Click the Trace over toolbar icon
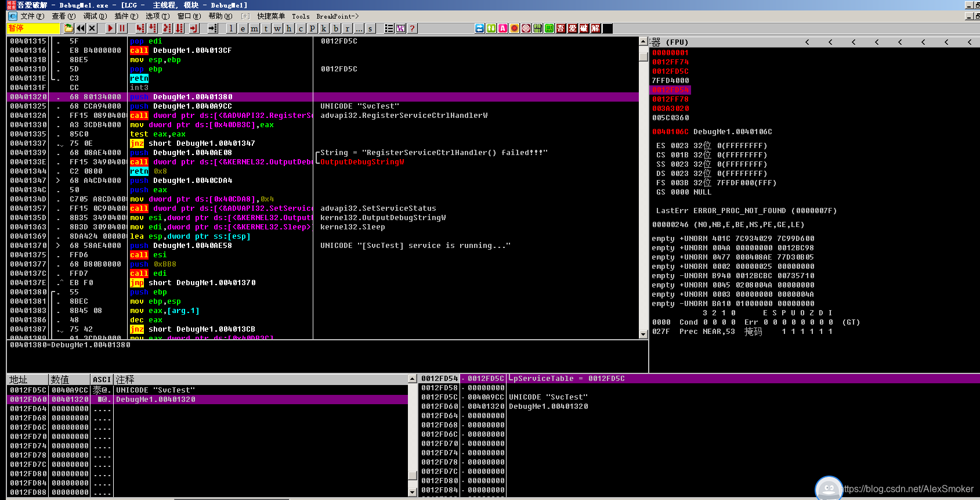The height and width of the screenshot is (500, 980). 180,28
